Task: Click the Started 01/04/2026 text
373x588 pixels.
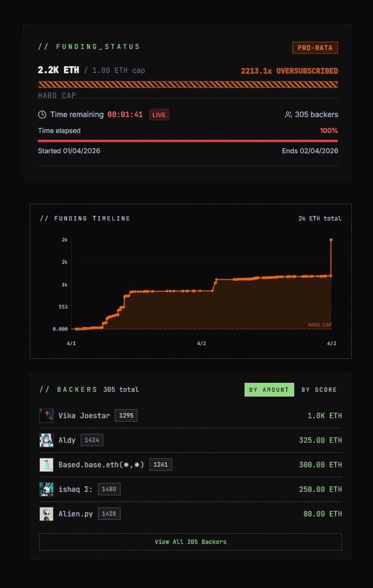Action: coord(69,151)
